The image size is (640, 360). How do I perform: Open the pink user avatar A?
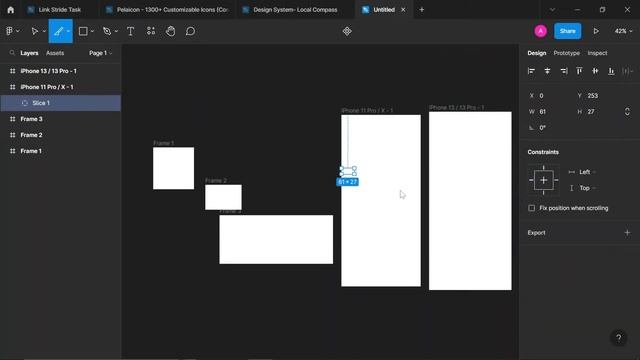tap(540, 31)
